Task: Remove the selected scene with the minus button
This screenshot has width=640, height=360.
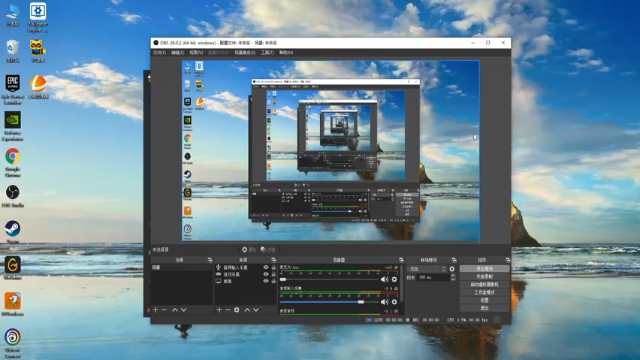Action: (x=164, y=310)
